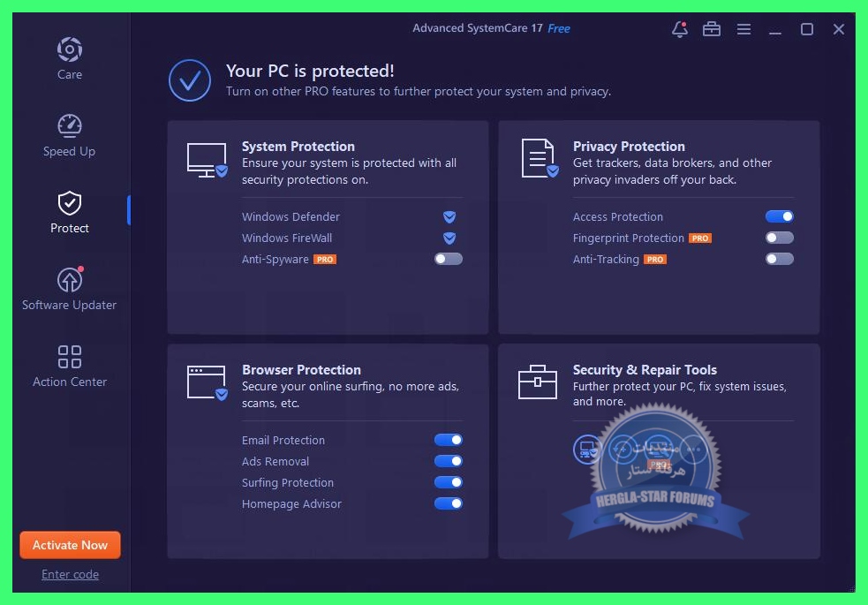The height and width of the screenshot is (605, 868).
Task: Click the Privacy Protection heading
Action: point(629,146)
